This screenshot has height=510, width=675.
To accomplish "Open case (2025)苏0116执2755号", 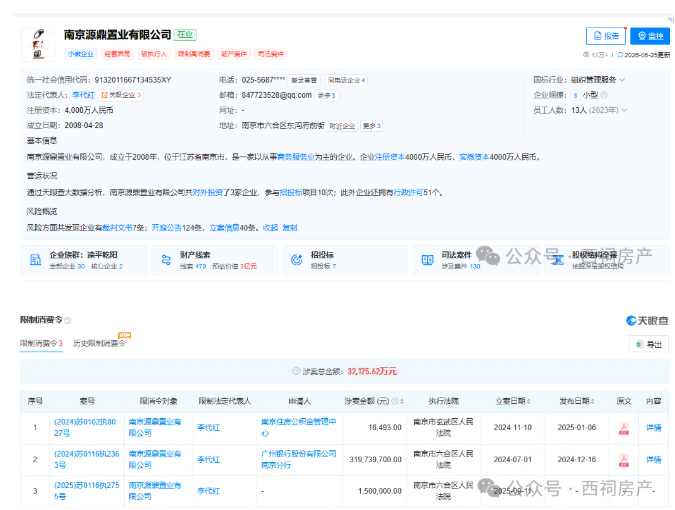I will (87, 491).
